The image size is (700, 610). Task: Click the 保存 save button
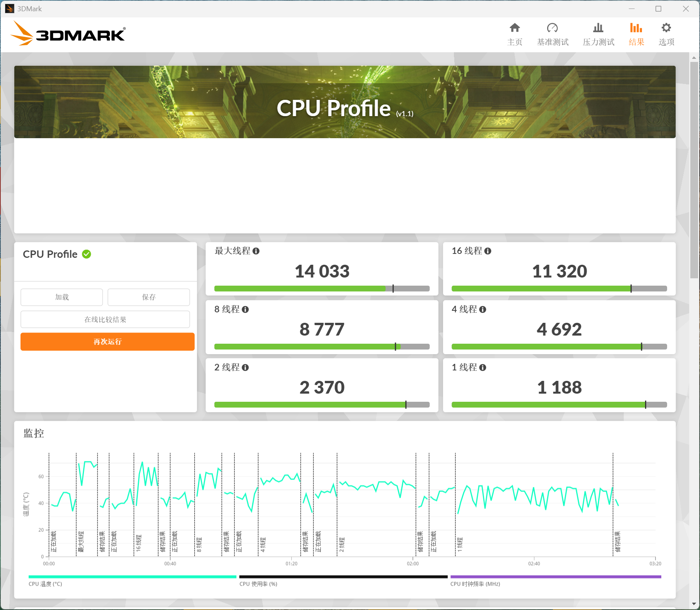(x=149, y=297)
